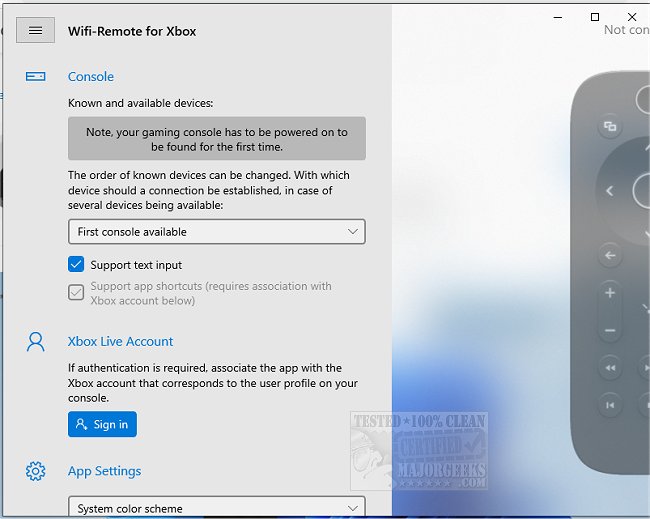Close the Wifi-Remote window
The height and width of the screenshot is (519, 650).
pyautogui.click(x=632, y=17)
